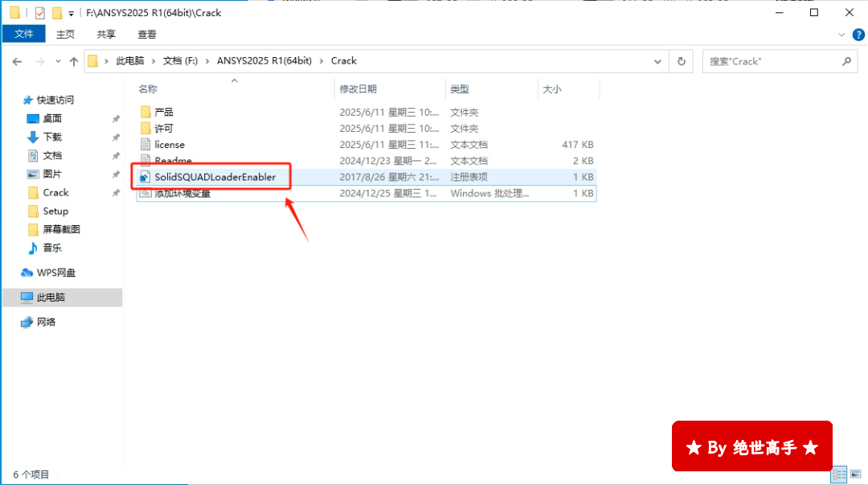This screenshot has width=868, height=485.
Task: Select the 产品 folder
Action: [x=163, y=112]
